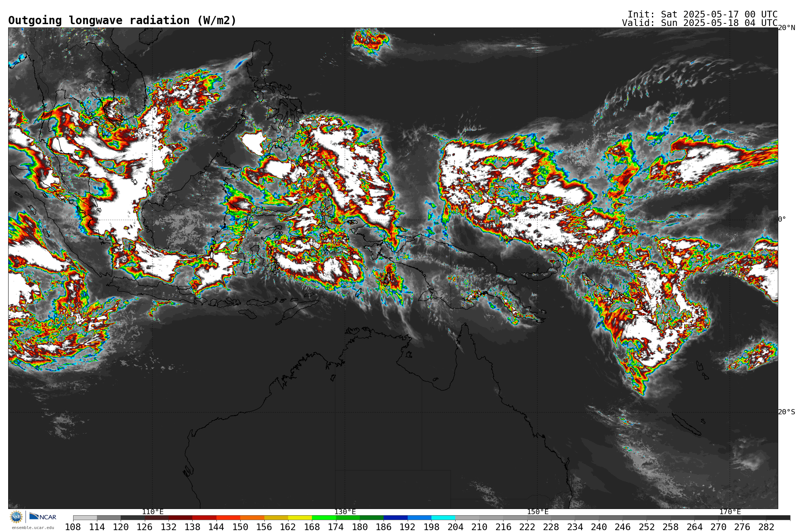Click the yellow swatch in the color bar
Viewport: 802px width, 532px height.
(x=300, y=518)
